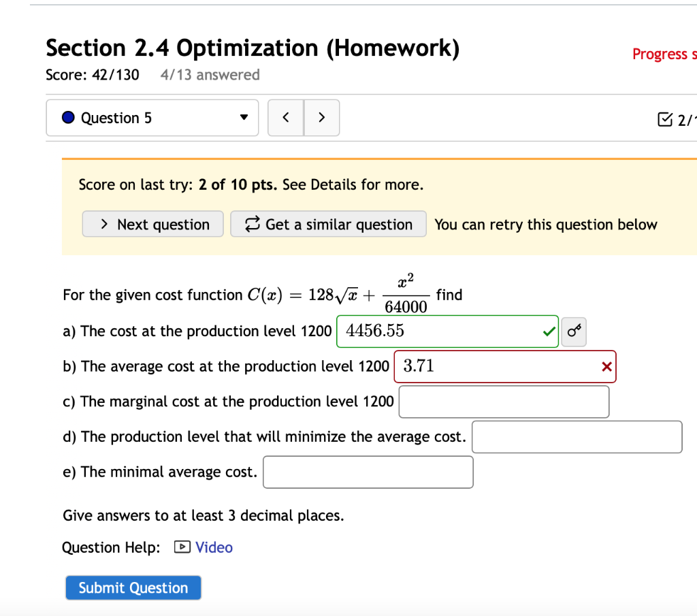The height and width of the screenshot is (616, 697).
Task: Click 'You can retry this question below' text
Action: pos(545,225)
